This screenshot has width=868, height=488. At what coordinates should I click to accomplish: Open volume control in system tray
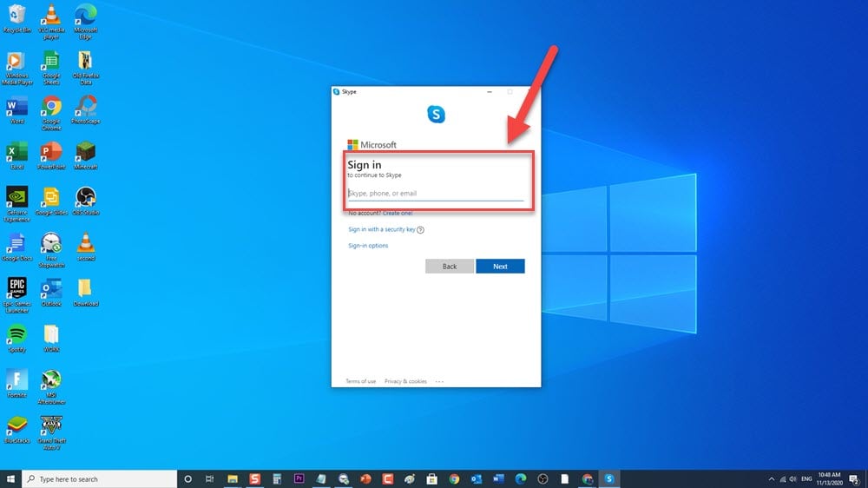[793, 479]
